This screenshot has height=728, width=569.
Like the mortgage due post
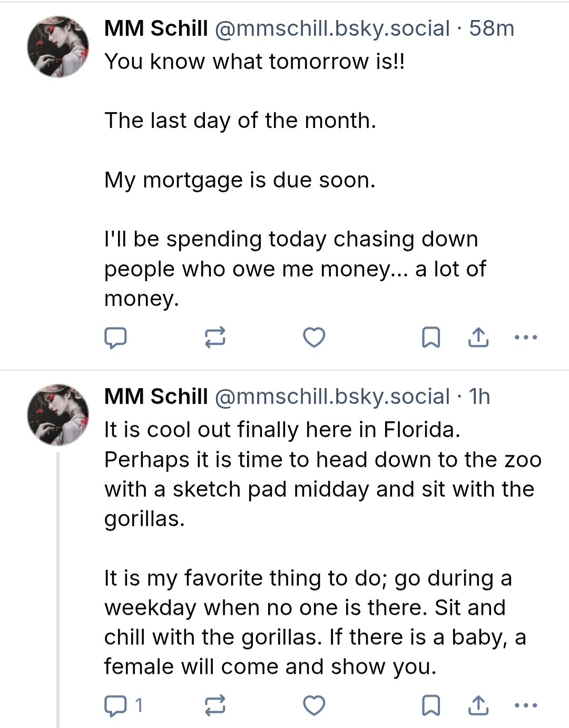coord(314,337)
